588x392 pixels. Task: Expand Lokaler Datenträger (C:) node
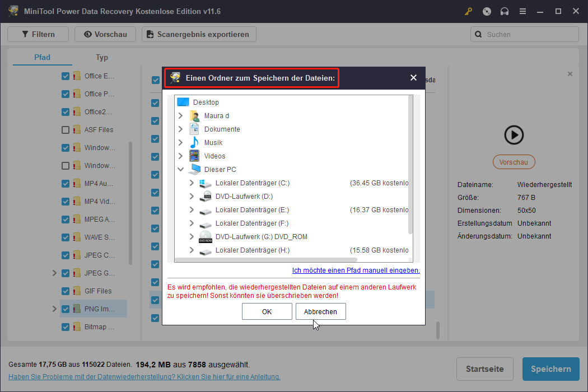pos(192,183)
